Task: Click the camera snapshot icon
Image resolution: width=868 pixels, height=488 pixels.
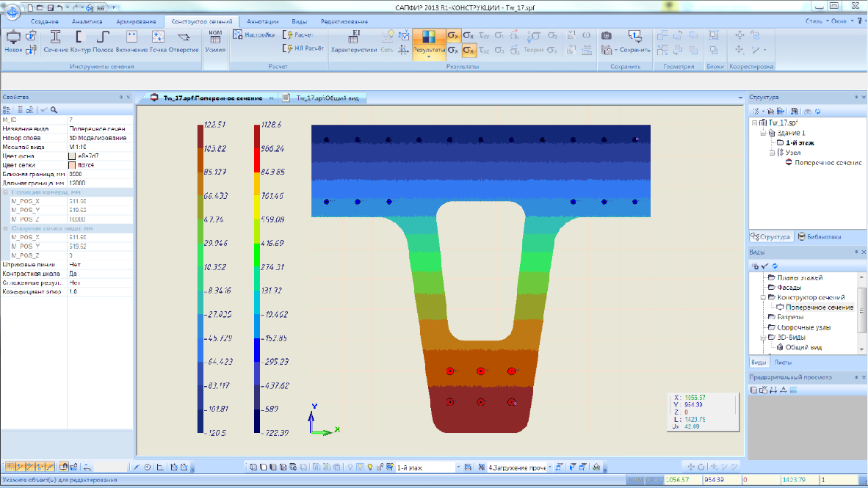Action: pyautogui.click(x=607, y=35)
